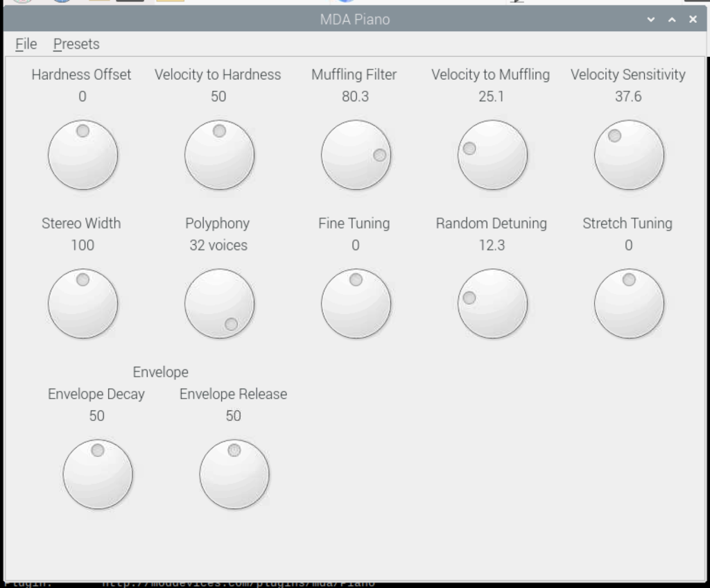This screenshot has height=588, width=710.
Task: Click the Velocity to Hardness knob
Action: point(220,155)
